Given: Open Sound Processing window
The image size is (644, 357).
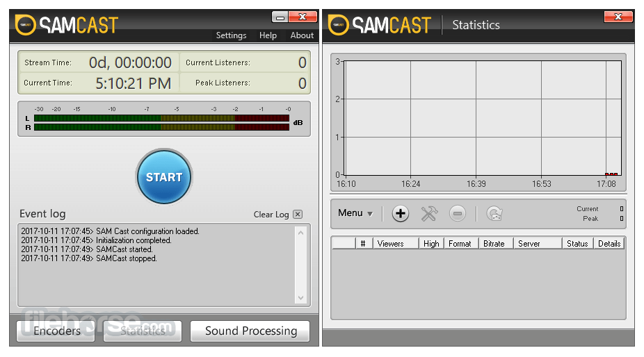Looking at the screenshot, I should pos(250,331).
